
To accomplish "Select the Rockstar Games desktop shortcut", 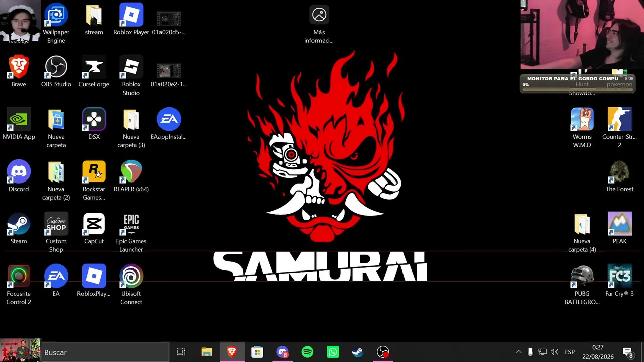I will 94,180.
